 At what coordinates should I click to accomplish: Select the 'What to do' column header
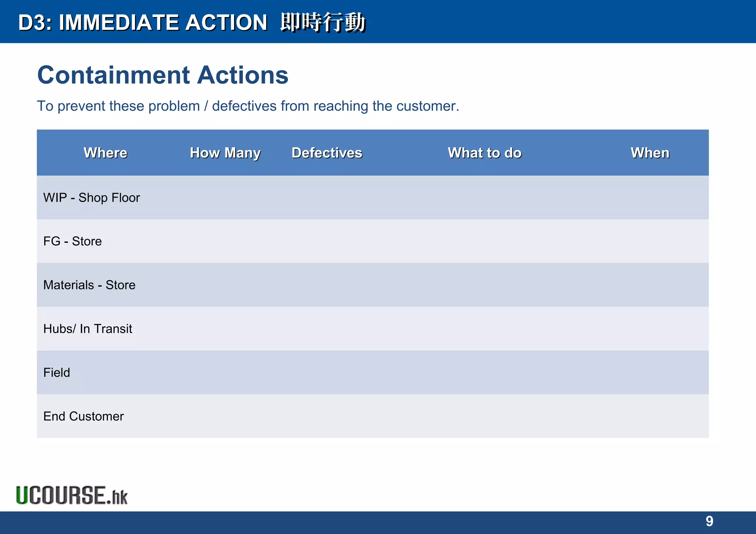[x=485, y=153]
